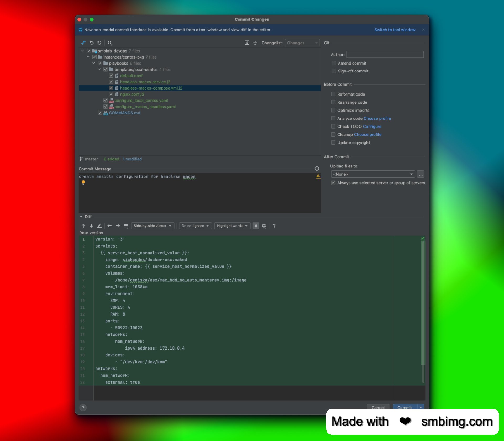Dismiss the non-modal commit notification

[423, 30]
